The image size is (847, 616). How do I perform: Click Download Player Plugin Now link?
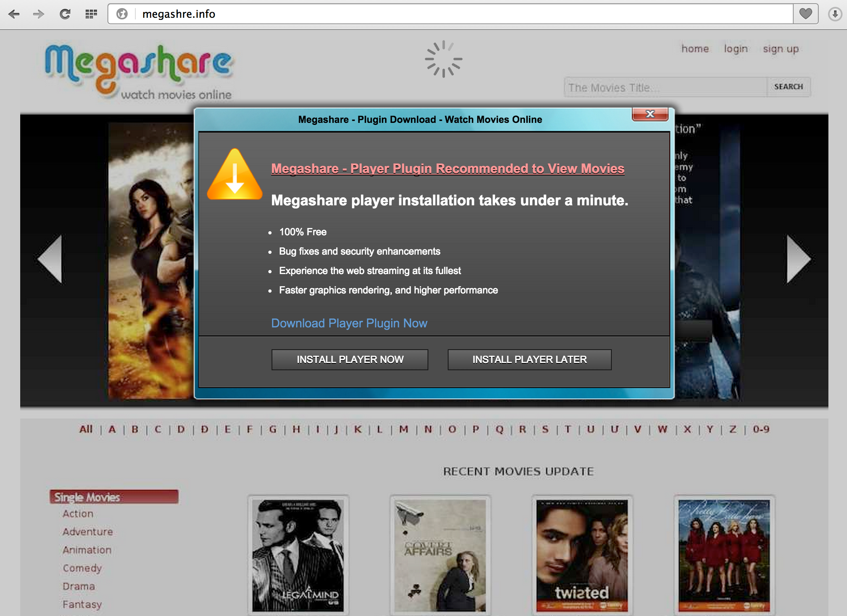[349, 323]
